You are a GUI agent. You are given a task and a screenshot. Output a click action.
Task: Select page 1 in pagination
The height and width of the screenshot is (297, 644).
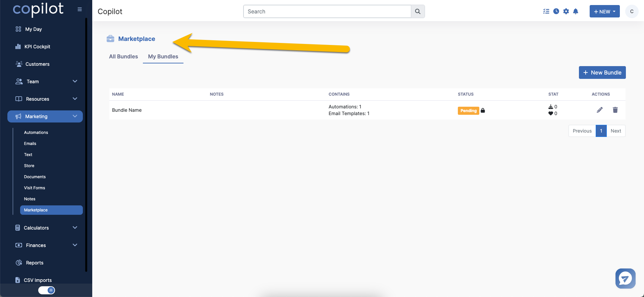point(601,131)
